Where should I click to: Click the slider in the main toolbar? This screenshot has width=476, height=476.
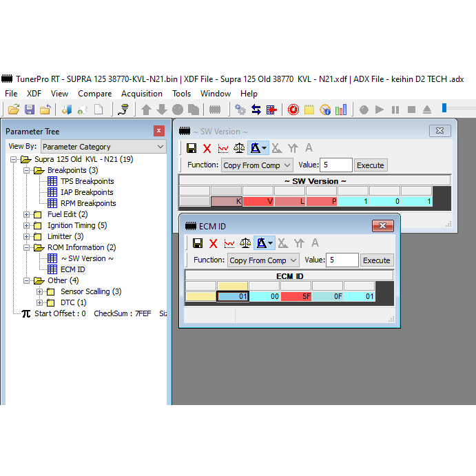tap(445, 108)
